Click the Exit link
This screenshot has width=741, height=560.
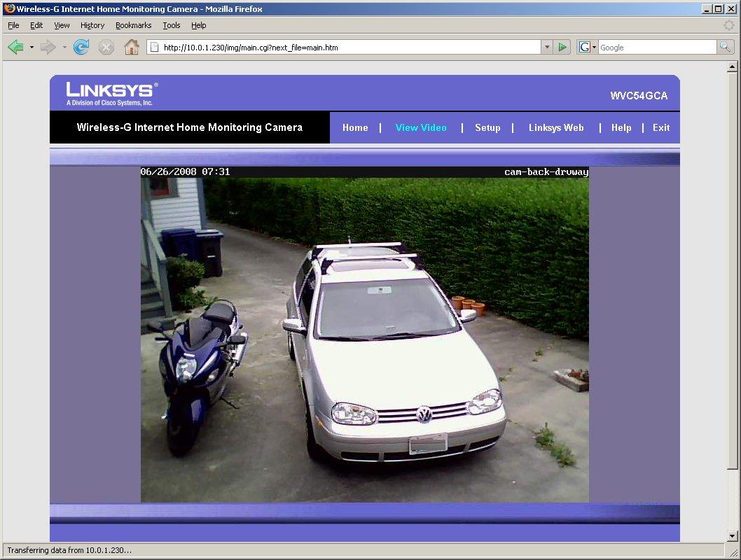pos(660,127)
